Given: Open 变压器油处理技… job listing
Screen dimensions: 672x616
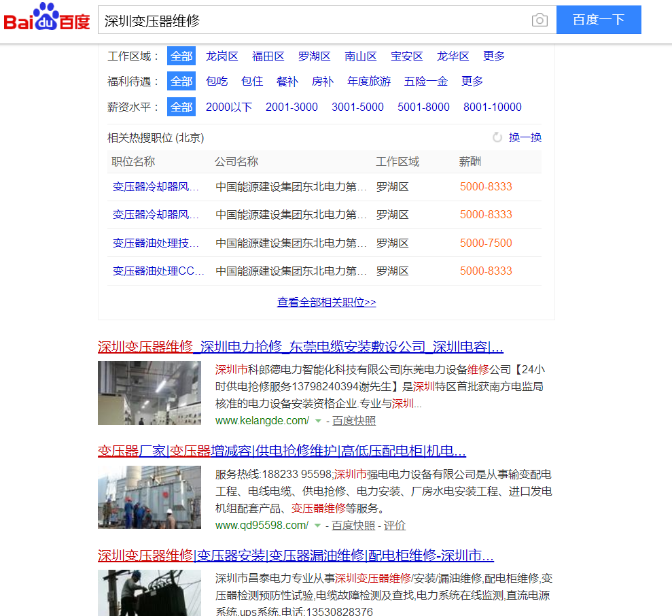Looking at the screenshot, I should click(x=156, y=243).
